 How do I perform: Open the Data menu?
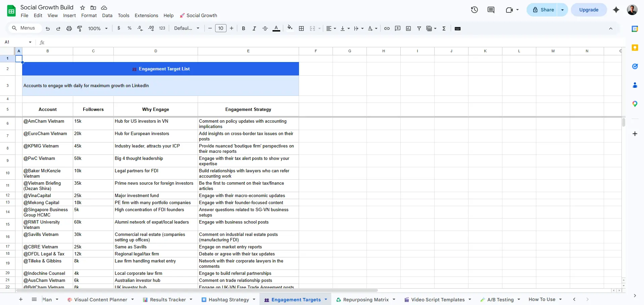pos(107,15)
